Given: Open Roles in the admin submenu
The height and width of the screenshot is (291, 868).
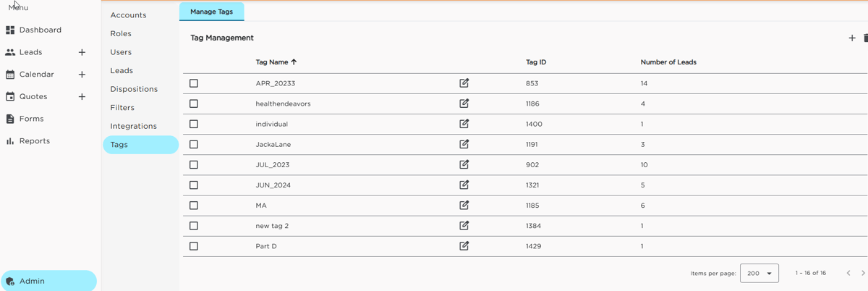Looking at the screenshot, I should click(x=121, y=33).
